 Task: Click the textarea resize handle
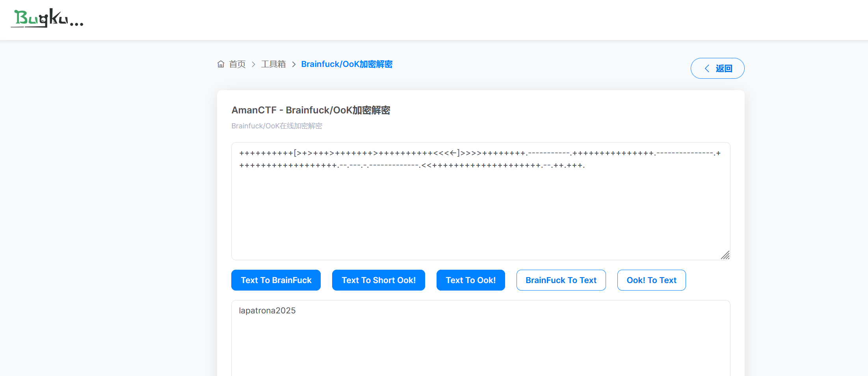point(725,255)
